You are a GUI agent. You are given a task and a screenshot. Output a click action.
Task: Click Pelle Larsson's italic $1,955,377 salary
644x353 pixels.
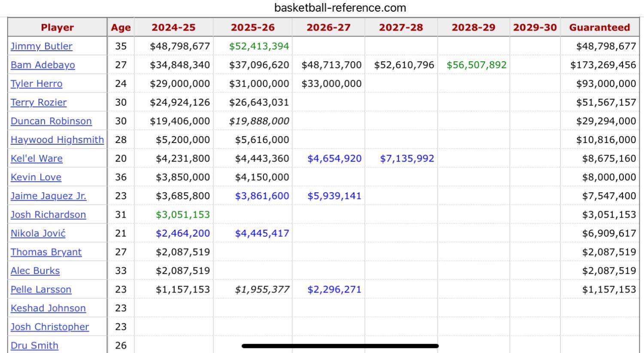pyautogui.click(x=262, y=289)
